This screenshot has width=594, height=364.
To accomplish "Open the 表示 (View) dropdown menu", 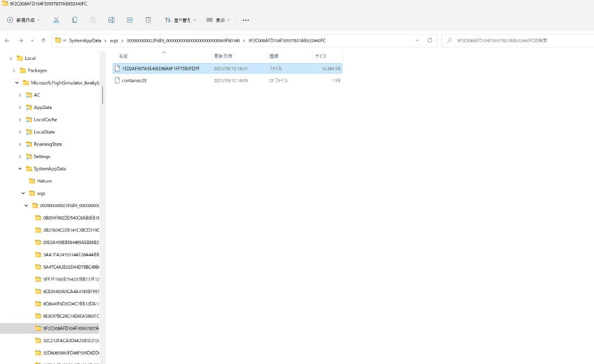I will [x=218, y=20].
